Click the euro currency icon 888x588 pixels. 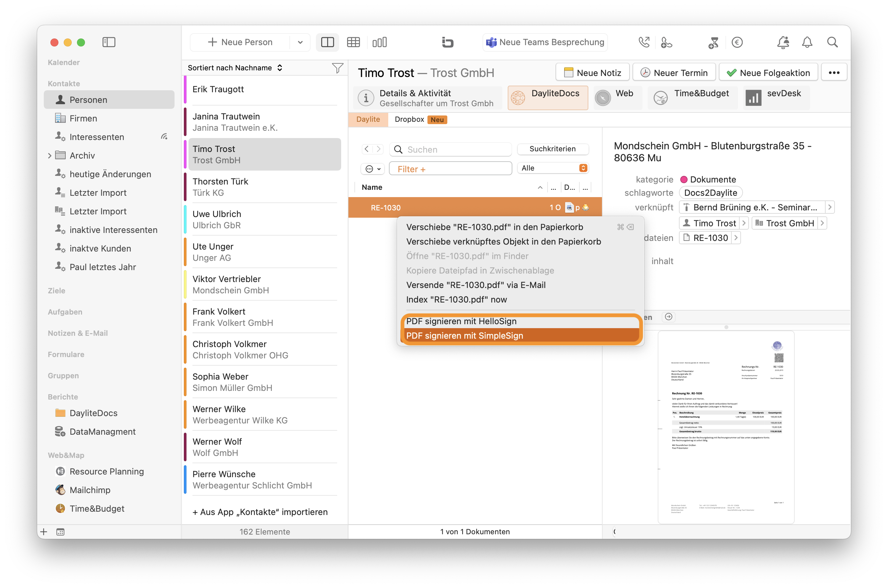[x=737, y=42]
